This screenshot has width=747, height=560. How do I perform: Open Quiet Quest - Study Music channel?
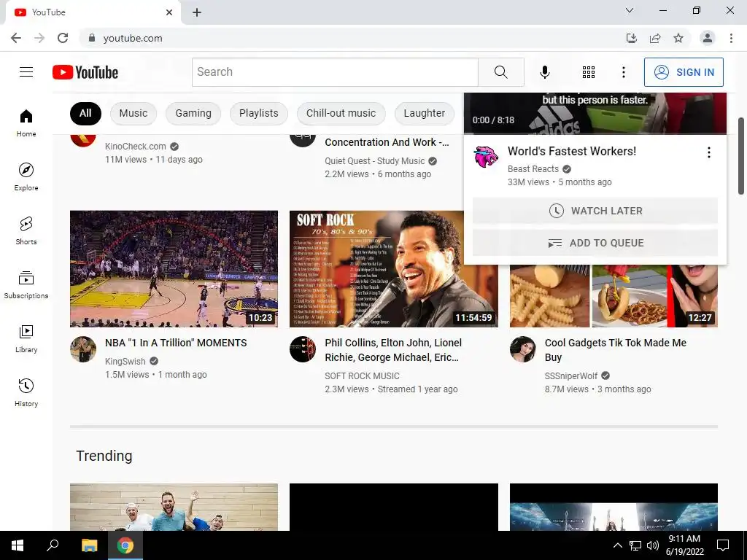pos(374,161)
